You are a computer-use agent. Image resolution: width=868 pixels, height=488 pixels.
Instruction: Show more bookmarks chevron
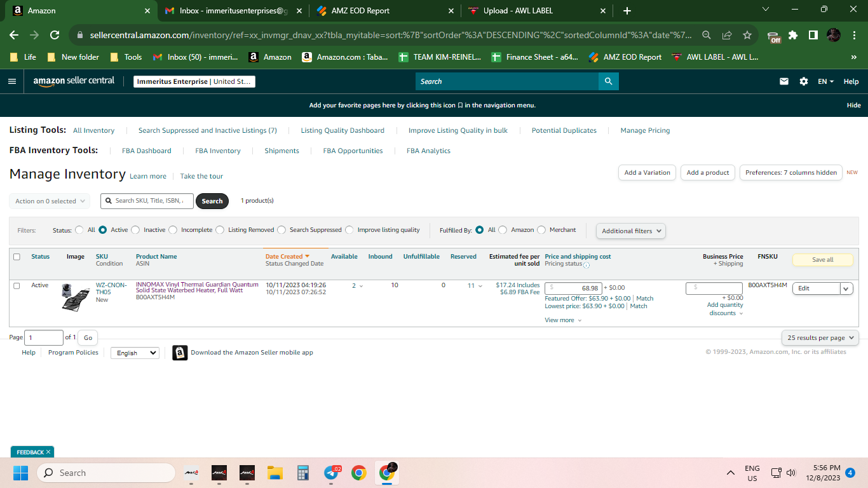[853, 57]
